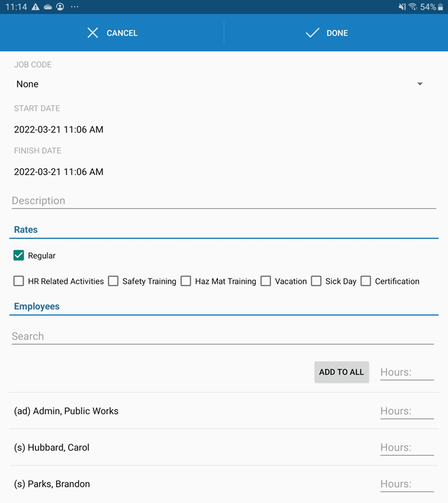448x503 pixels.
Task: Tap the warning triangle status icon
Action: (x=35, y=7)
